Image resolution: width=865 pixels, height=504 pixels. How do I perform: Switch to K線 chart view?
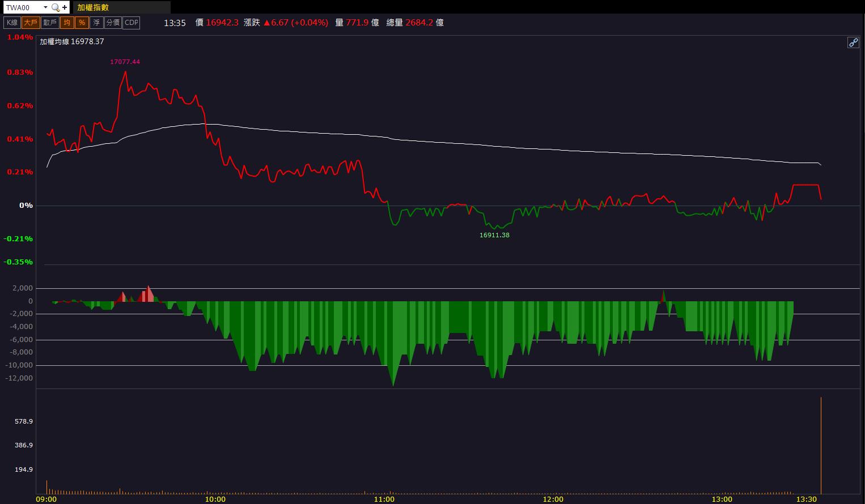tap(12, 23)
